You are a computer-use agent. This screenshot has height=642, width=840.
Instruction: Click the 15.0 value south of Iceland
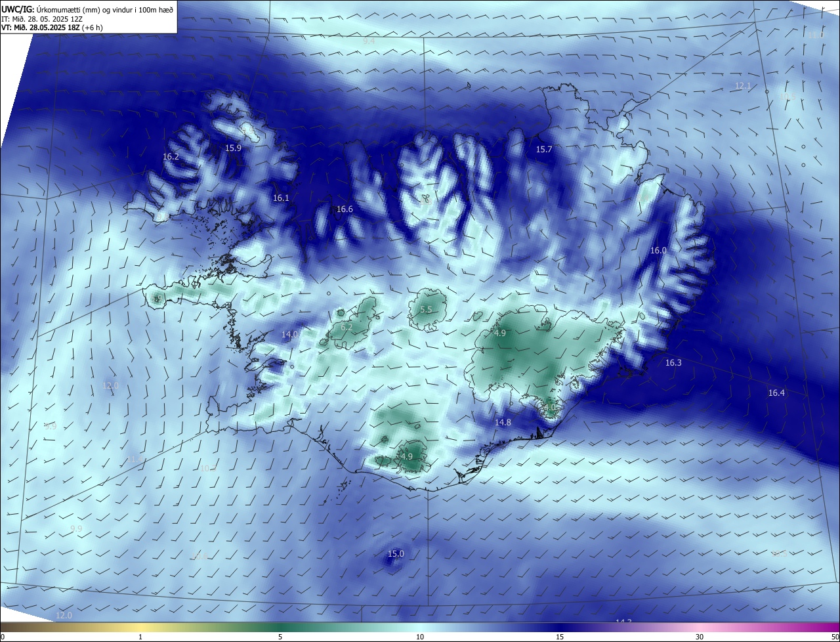[x=396, y=554]
